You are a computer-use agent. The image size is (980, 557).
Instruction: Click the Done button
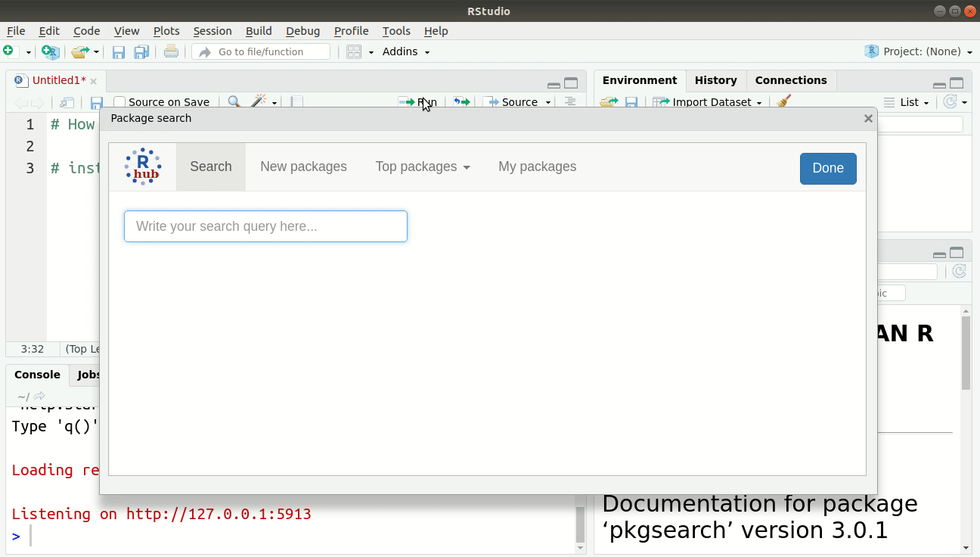[828, 168]
